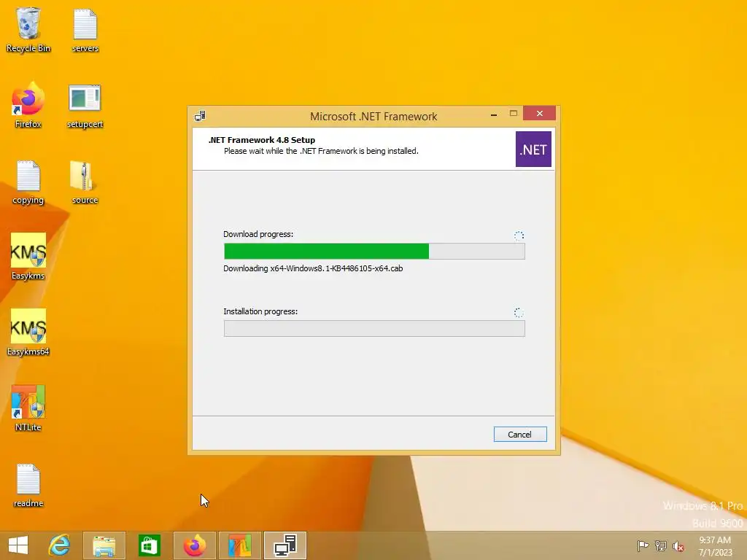Image resolution: width=747 pixels, height=560 pixels.
Task: Open the Windows Start button
Action: click(18, 545)
